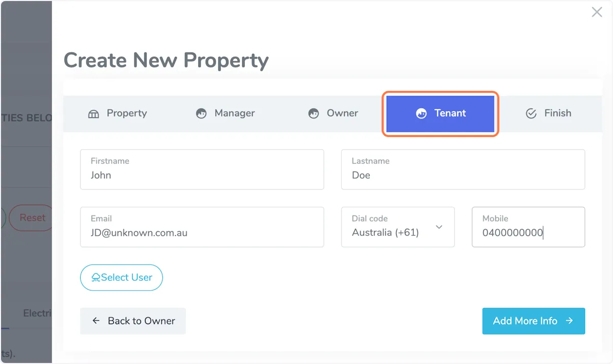This screenshot has width=613, height=364.
Task: Open the Dial code dropdown
Action: pyautogui.click(x=391, y=227)
